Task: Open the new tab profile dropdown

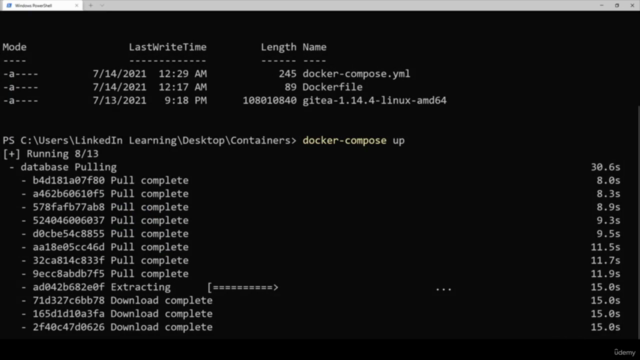Action: click(x=102, y=5)
